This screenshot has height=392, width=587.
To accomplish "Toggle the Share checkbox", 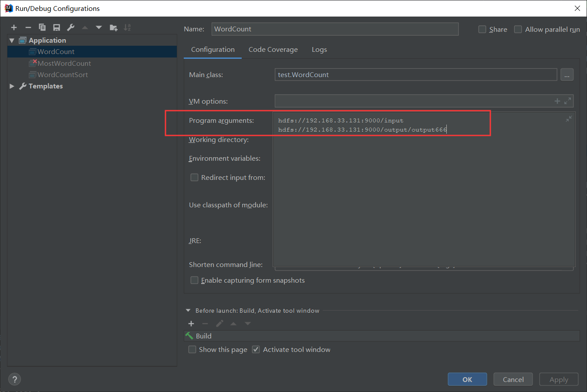I will pyautogui.click(x=482, y=29).
